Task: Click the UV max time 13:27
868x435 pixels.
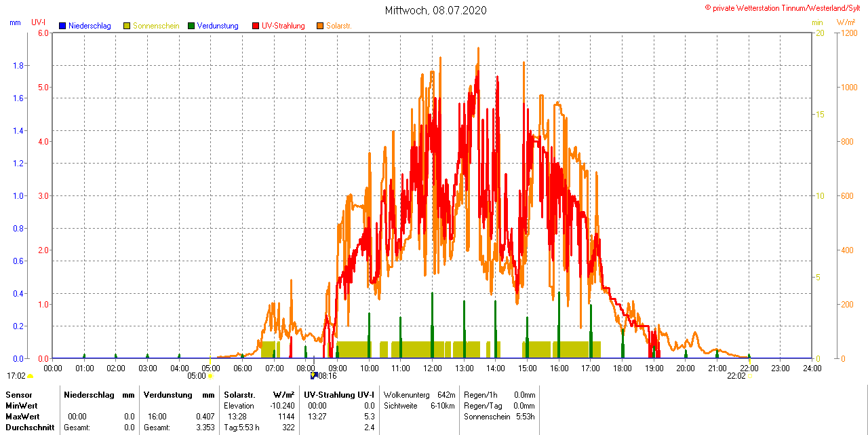Action: [x=317, y=416]
